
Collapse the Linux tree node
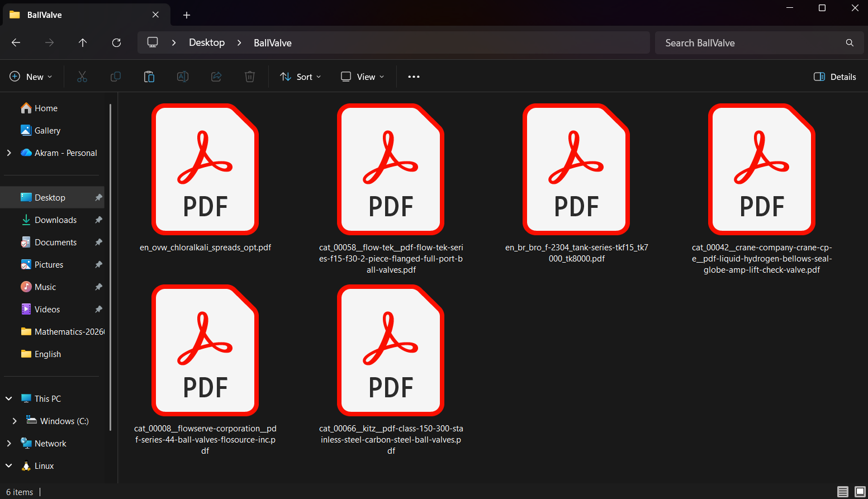(x=9, y=466)
